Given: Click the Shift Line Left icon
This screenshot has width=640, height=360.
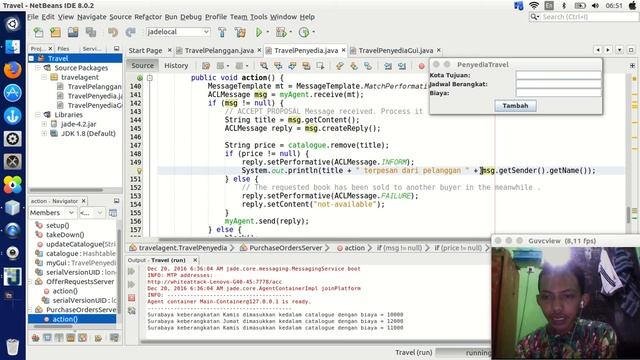Looking at the screenshot, I should (388, 66).
